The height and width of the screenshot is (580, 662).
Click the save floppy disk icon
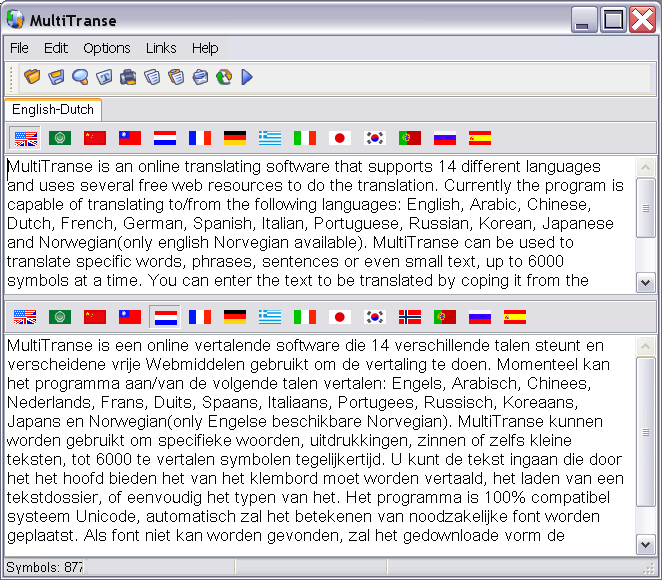coord(56,77)
